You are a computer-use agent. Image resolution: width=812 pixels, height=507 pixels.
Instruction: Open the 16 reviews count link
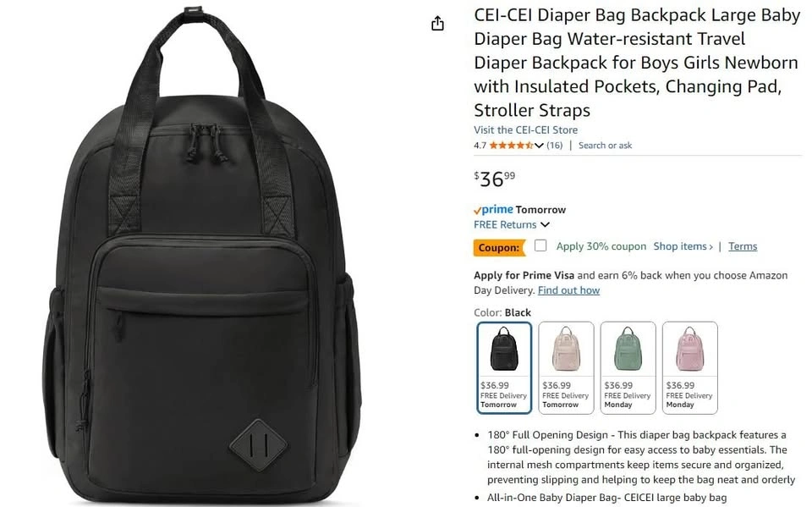[x=554, y=145]
